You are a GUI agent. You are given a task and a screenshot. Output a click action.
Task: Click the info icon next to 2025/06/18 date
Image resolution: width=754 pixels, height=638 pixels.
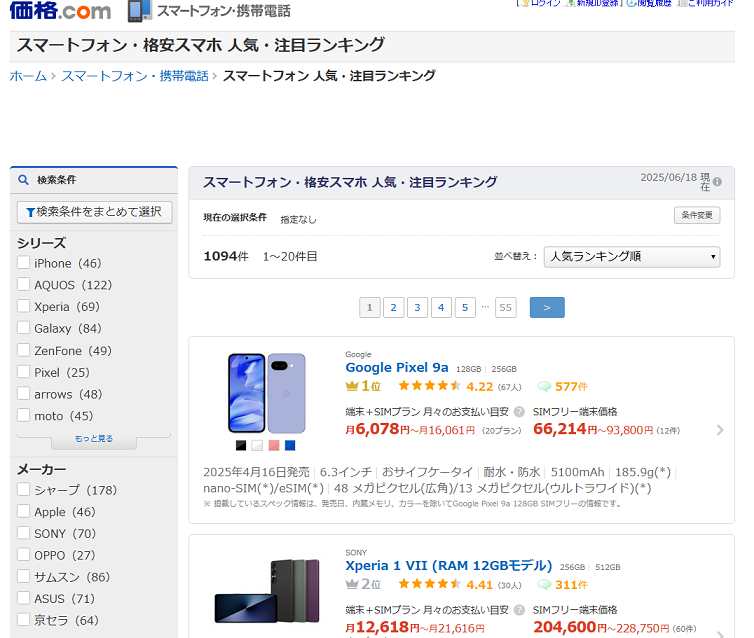click(717, 182)
